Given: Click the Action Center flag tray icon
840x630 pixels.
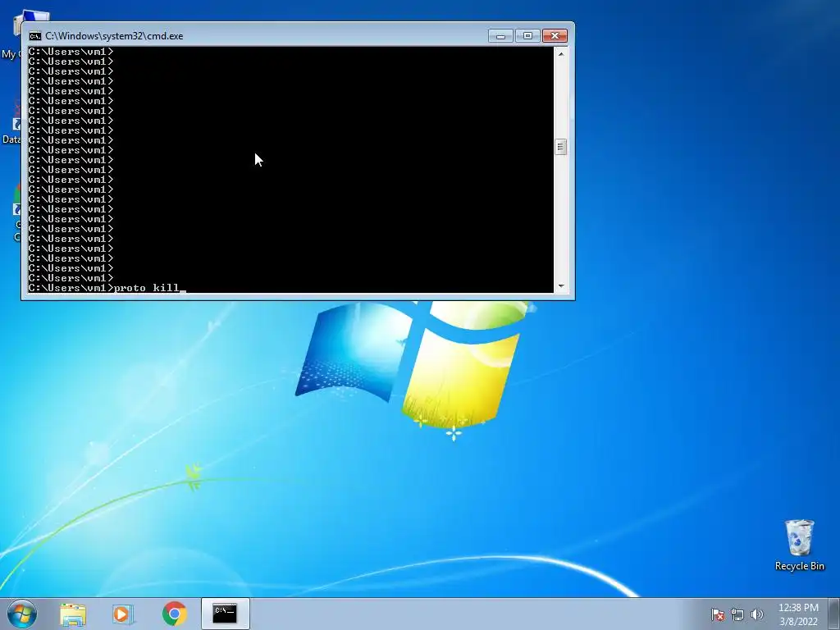Looking at the screenshot, I should pos(717,614).
